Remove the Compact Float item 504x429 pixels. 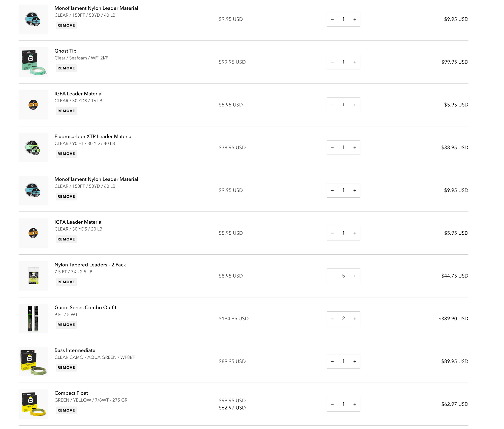click(66, 410)
